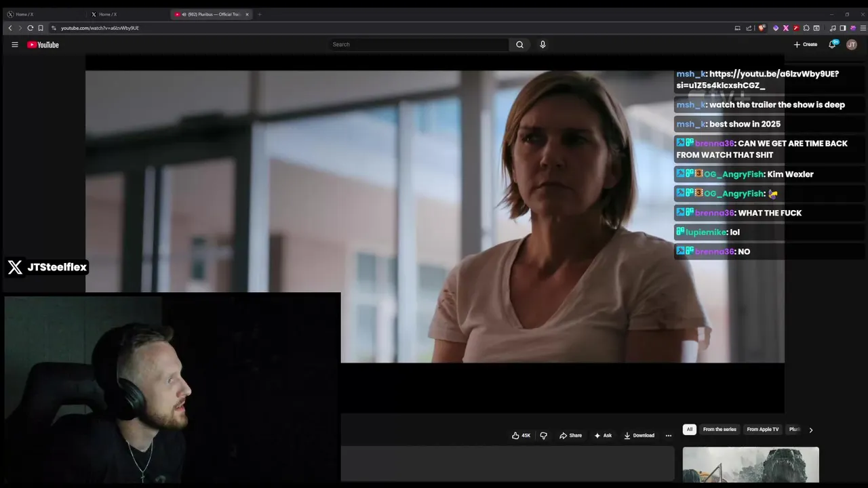Click the purple rewards gift icon

pyautogui.click(x=853, y=28)
